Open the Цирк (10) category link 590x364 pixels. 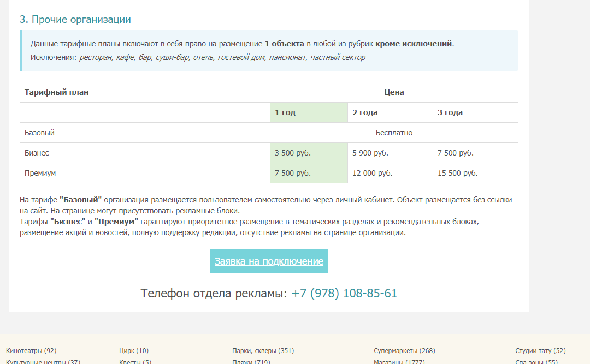[134, 351]
